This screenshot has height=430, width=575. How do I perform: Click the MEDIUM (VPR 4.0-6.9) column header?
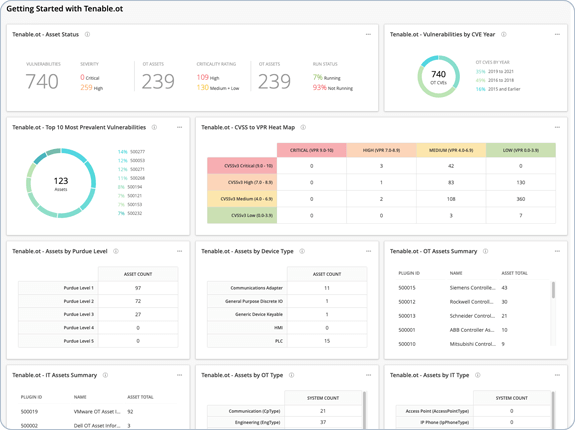[x=451, y=150]
